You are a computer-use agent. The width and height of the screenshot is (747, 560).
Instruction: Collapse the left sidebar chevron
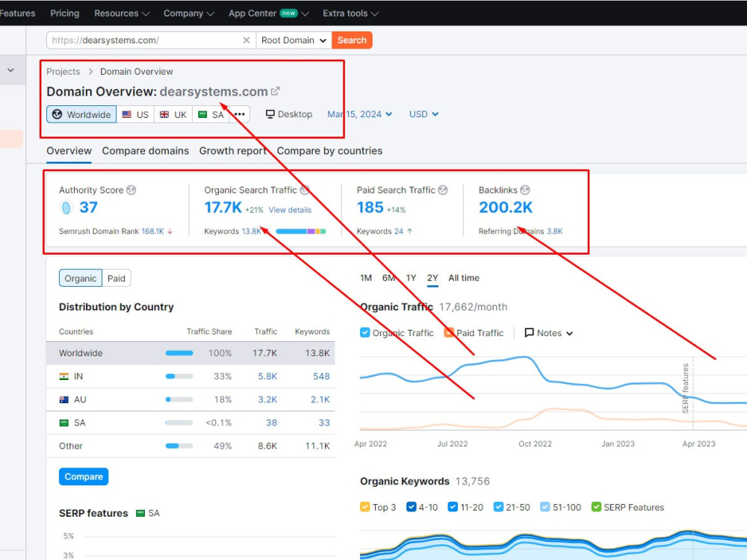[10, 70]
